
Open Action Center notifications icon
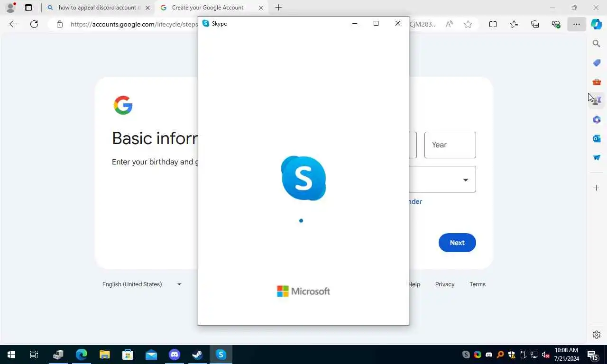click(593, 355)
